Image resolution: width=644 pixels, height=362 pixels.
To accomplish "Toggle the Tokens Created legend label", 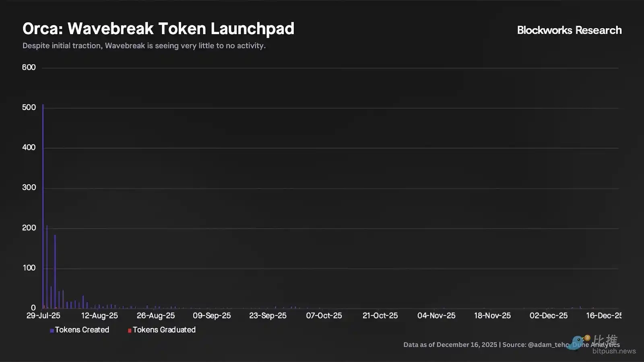I will (x=82, y=330).
